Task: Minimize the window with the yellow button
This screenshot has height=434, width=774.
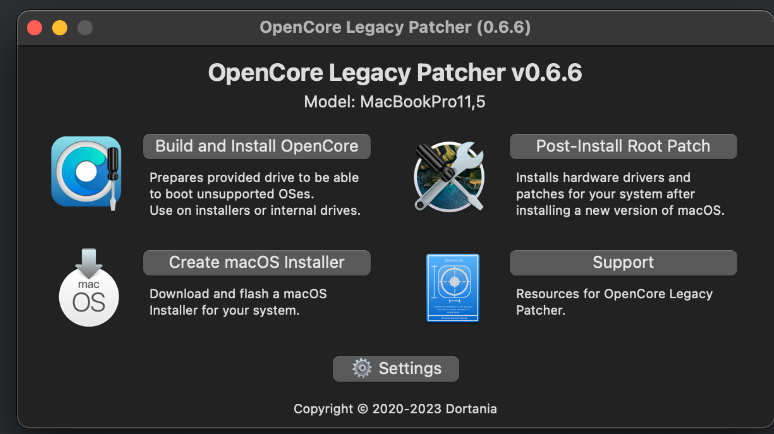Action: click(60, 27)
